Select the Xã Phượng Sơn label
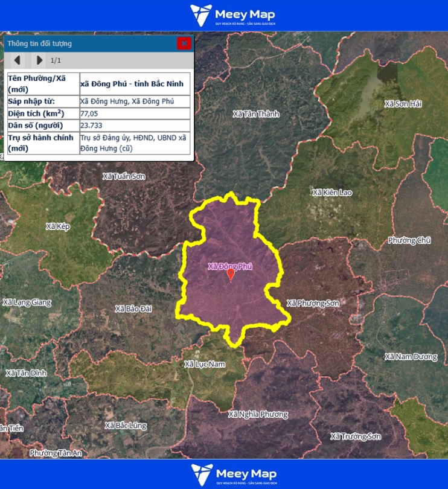 (x=313, y=303)
